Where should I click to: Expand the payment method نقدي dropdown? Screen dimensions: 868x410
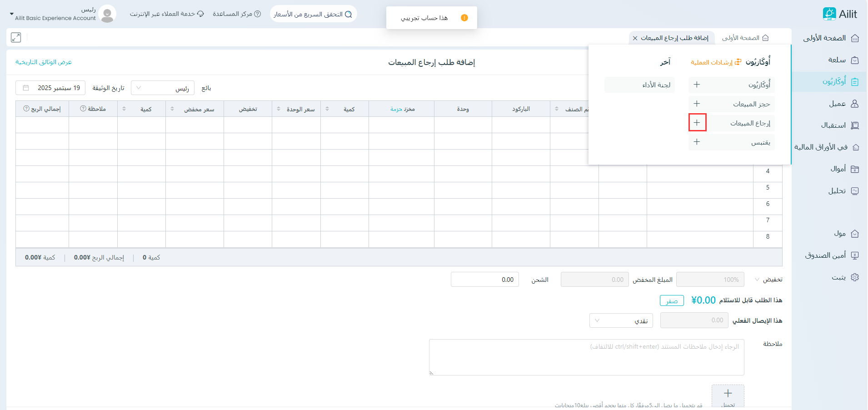621,320
